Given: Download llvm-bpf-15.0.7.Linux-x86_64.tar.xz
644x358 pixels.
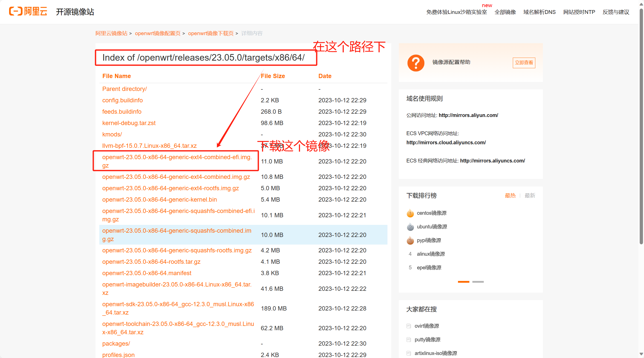Looking at the screenshot, I should pos(149,146).
